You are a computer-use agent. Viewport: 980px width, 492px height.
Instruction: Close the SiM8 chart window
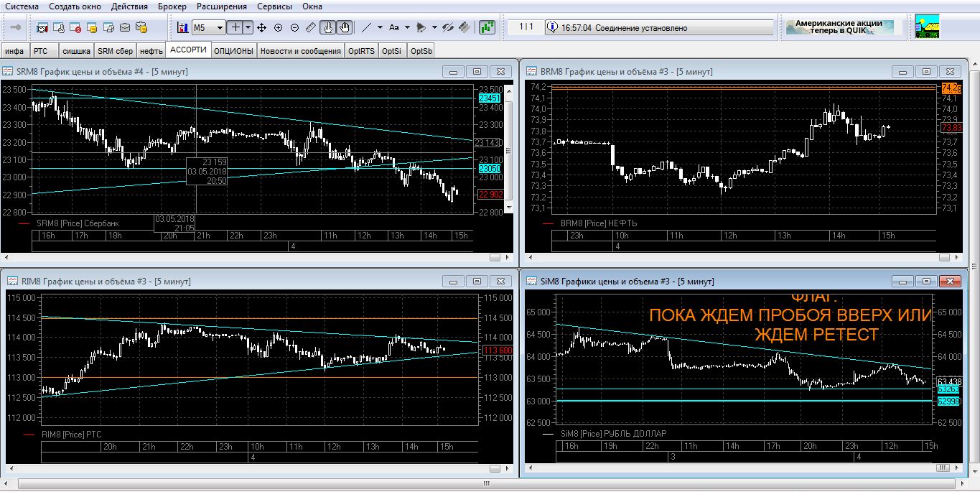point(951,281)
